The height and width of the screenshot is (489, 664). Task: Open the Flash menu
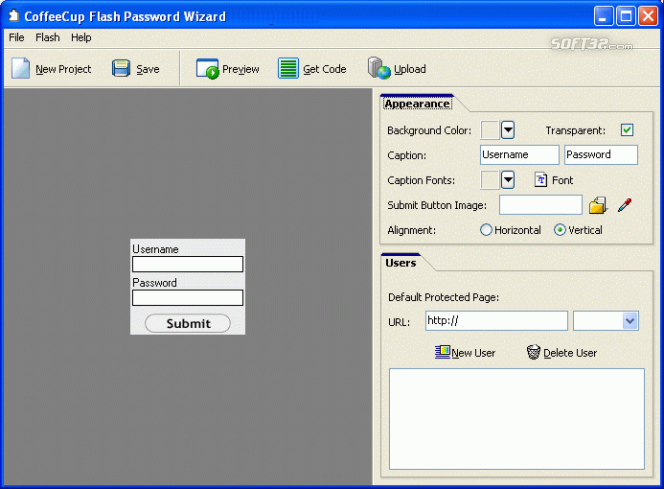coord(47,38)
